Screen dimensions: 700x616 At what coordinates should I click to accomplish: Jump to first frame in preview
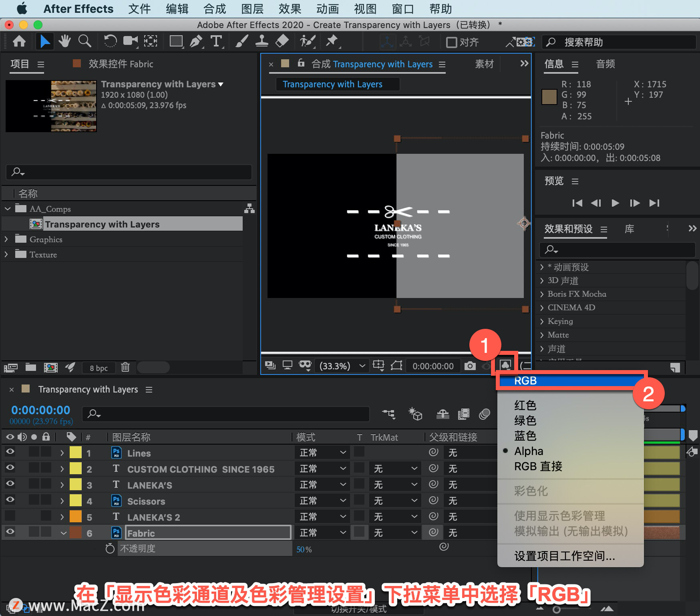[577, 203]
